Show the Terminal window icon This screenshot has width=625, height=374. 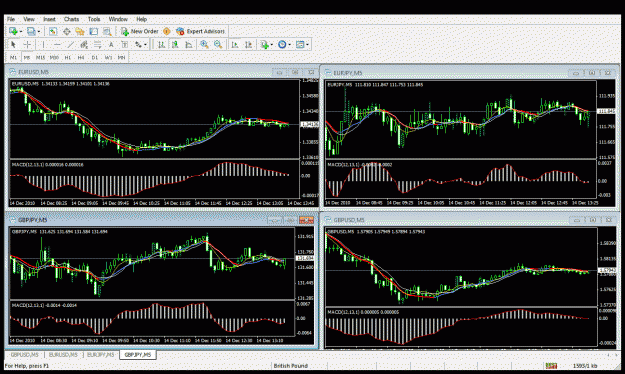[94, 31]
